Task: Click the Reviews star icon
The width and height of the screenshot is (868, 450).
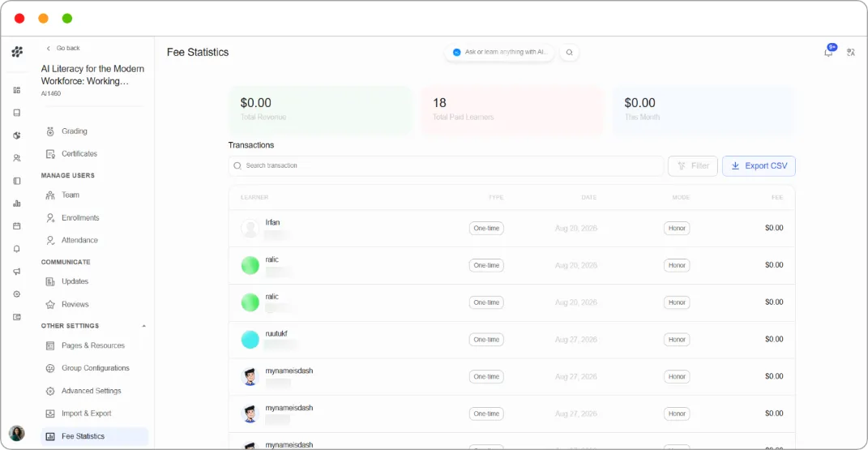Action: coord(50,304)
